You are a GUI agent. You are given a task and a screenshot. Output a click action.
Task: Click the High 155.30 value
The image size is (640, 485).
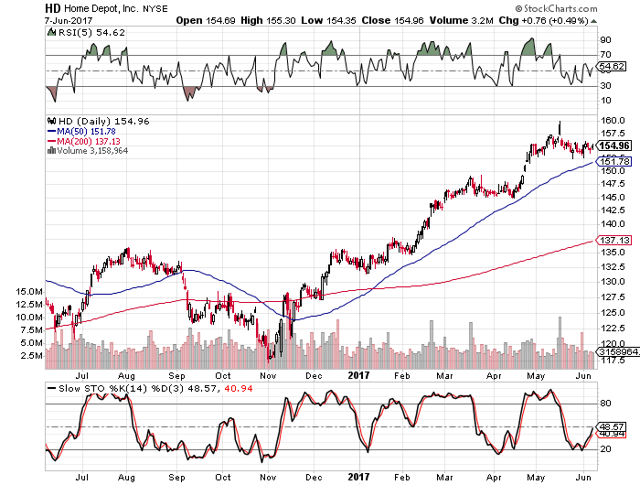268,20
